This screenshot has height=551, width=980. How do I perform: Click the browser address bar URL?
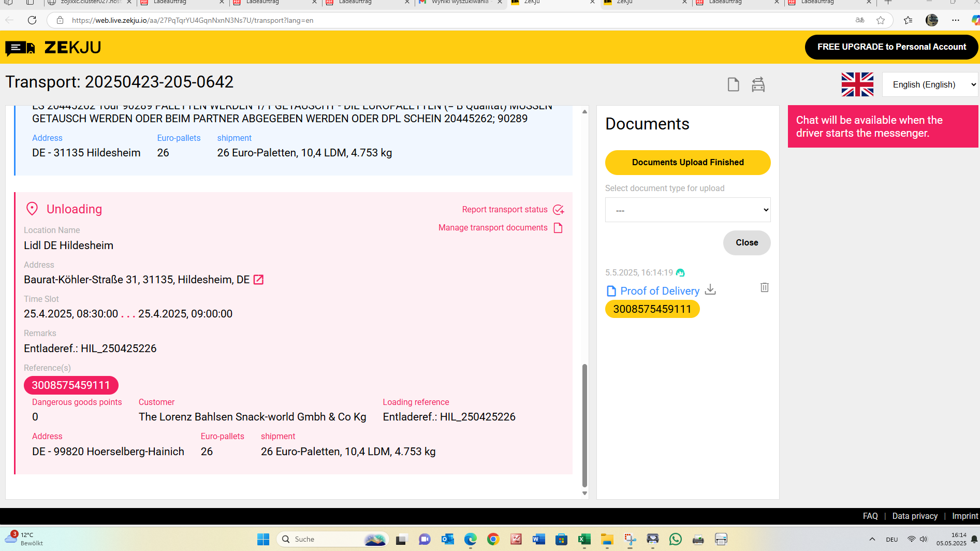tap(193, 20)
